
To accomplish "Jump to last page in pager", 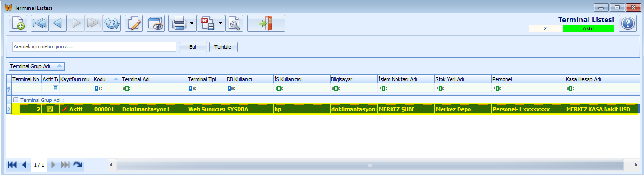I will tap(65, 165).
